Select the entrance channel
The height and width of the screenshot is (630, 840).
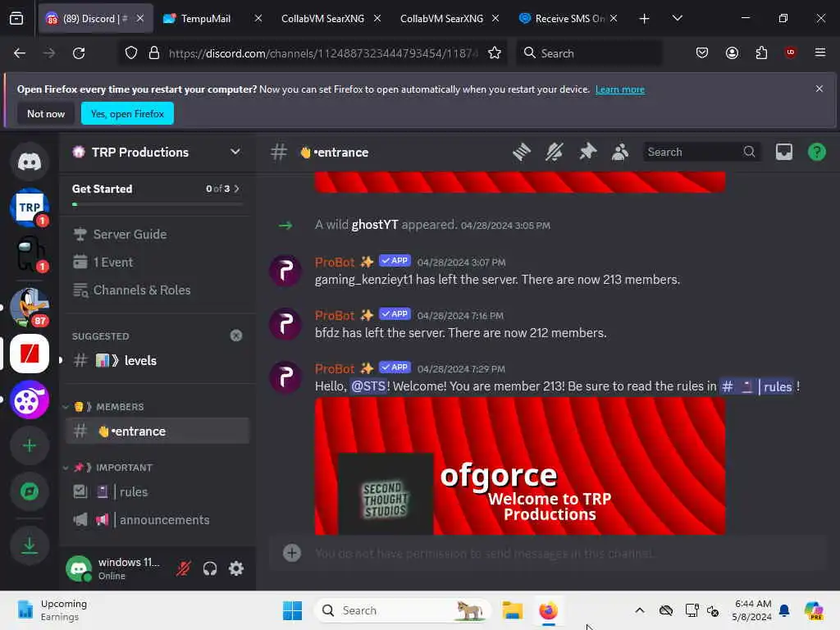click(156, 431)
